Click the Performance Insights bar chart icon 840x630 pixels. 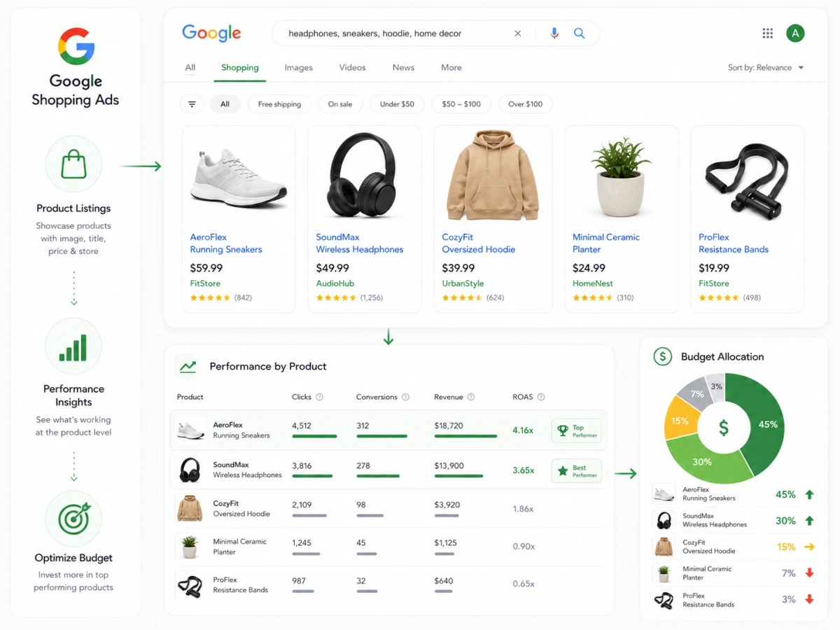pos(73,346)
